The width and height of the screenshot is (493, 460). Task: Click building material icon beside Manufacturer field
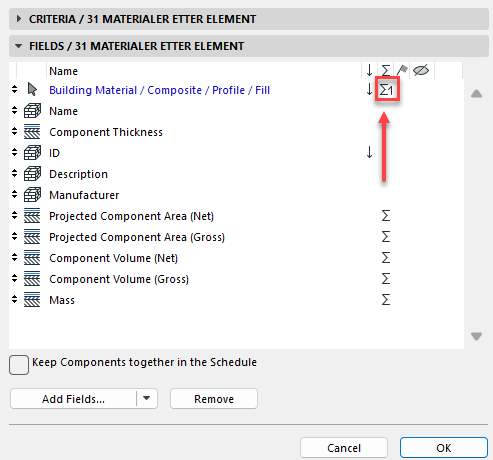pyautogui.click(x=32, y=195)
